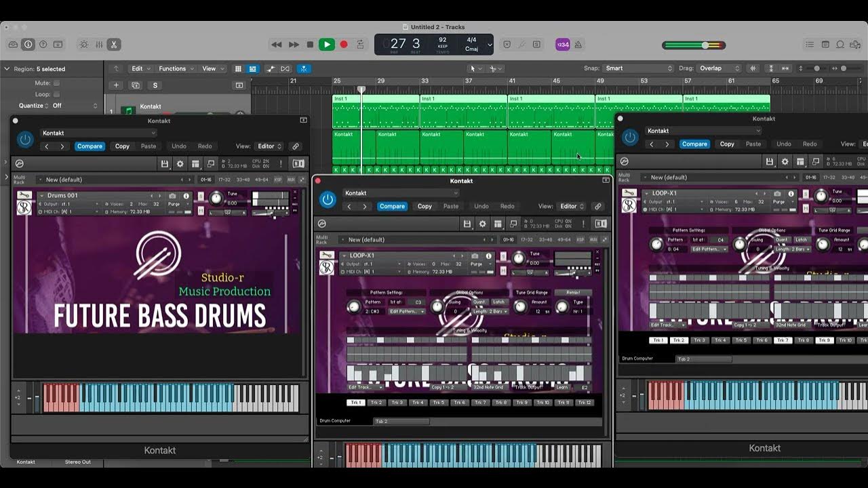Open the tracks area View menu

pyautogui.click(x=212, y=68)
